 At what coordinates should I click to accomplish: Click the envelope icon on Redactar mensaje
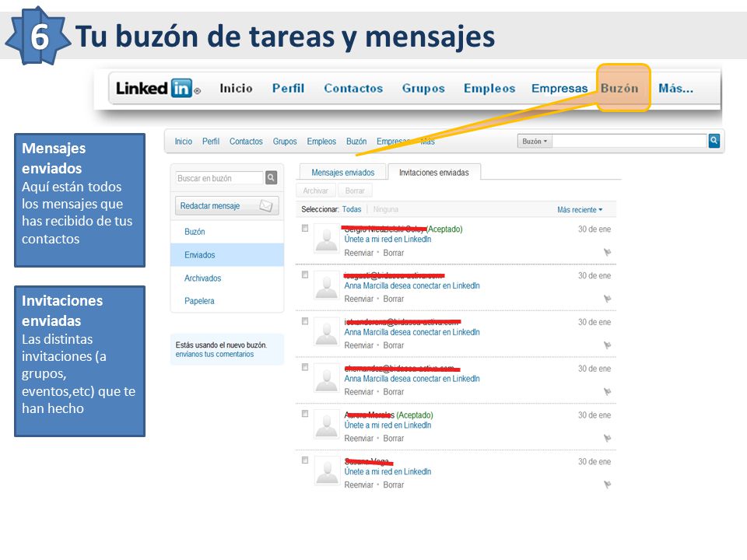tap(266, 205)
